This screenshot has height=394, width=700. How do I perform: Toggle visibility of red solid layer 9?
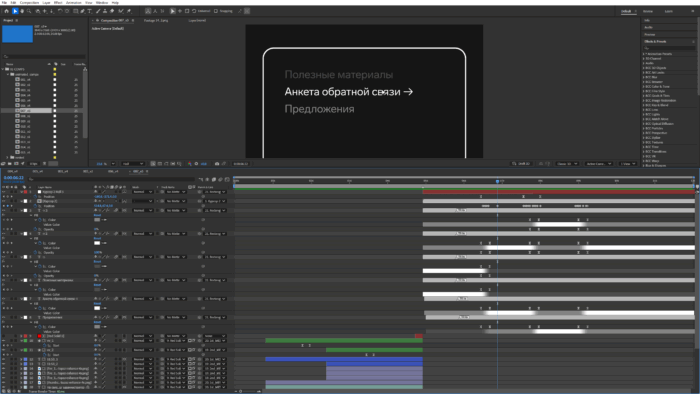point(4,336)
